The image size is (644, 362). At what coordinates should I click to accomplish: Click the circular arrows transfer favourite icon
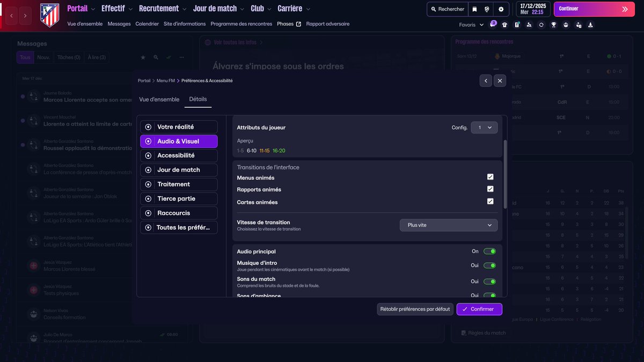pyautogui.click(x=541, y=25)
